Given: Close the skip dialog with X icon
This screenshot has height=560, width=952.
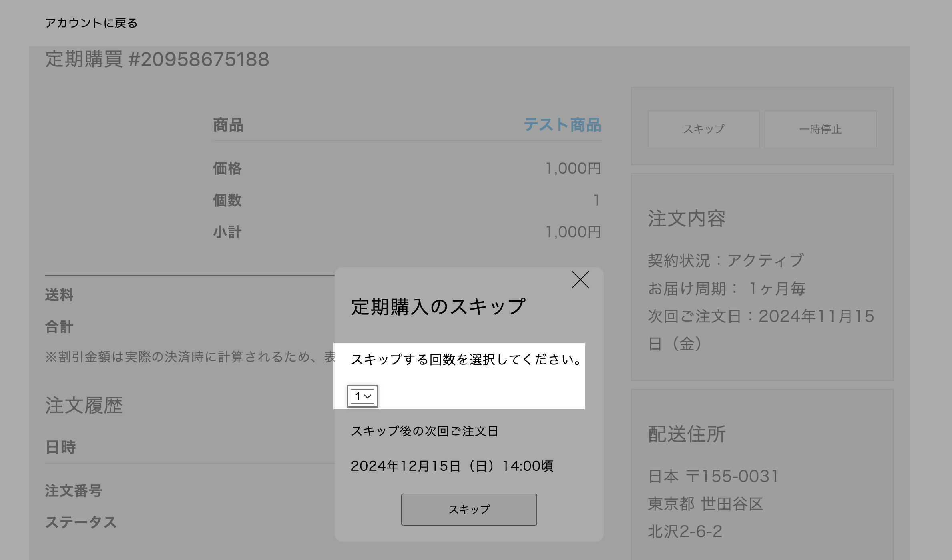Looking at the screenshot, I should (x=580, y=280).
